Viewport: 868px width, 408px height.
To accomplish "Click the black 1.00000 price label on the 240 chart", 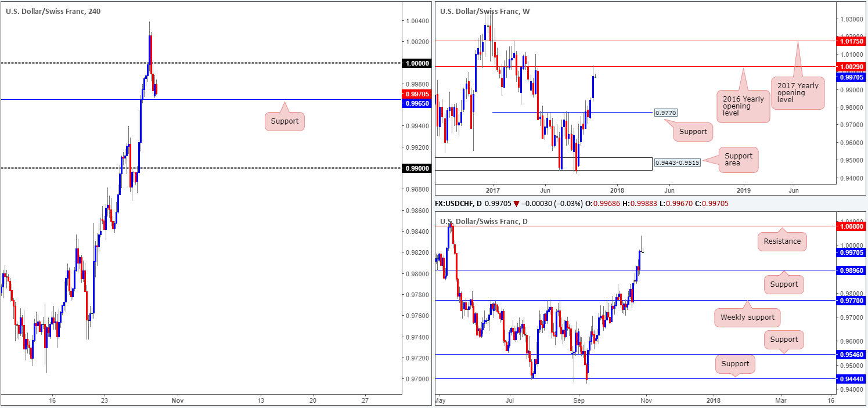I will tap(418, 63).
